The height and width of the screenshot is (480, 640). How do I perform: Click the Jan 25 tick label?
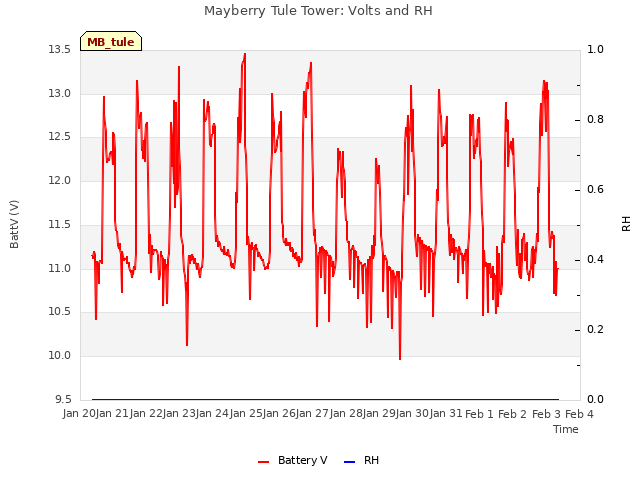click(x=246, y=414)
